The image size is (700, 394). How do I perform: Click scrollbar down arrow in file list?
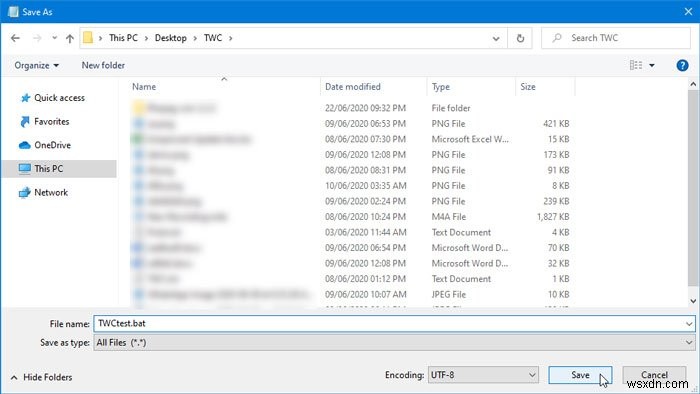pos(693,301)
